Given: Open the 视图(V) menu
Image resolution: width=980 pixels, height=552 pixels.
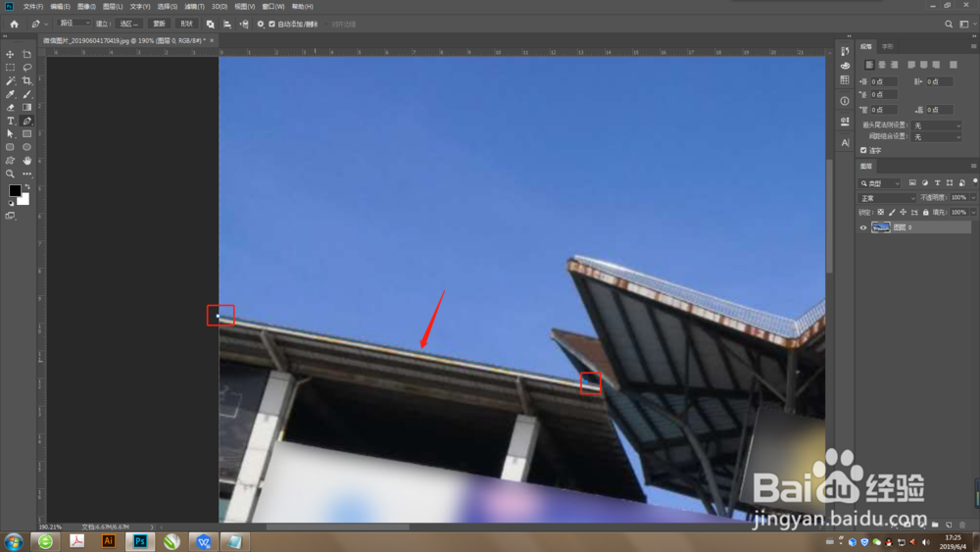Looking at the screenshot, I should [244, 6].
